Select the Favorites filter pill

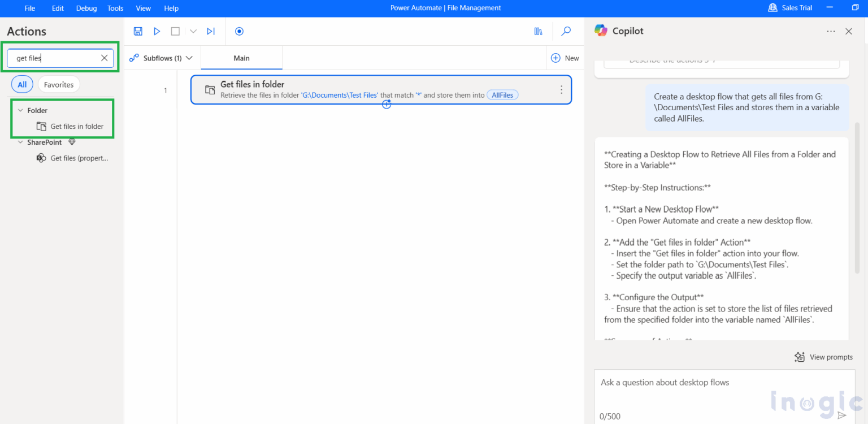[x=59, y=85]
